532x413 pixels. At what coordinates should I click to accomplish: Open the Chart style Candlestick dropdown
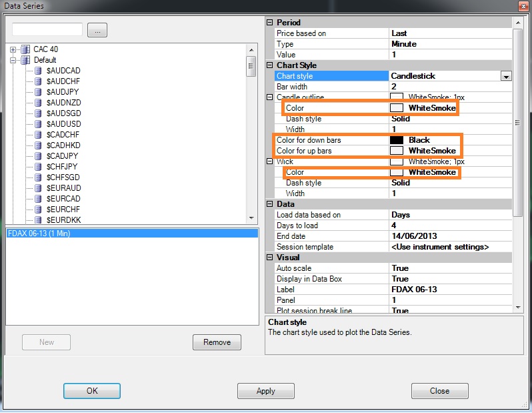point(506,76)
